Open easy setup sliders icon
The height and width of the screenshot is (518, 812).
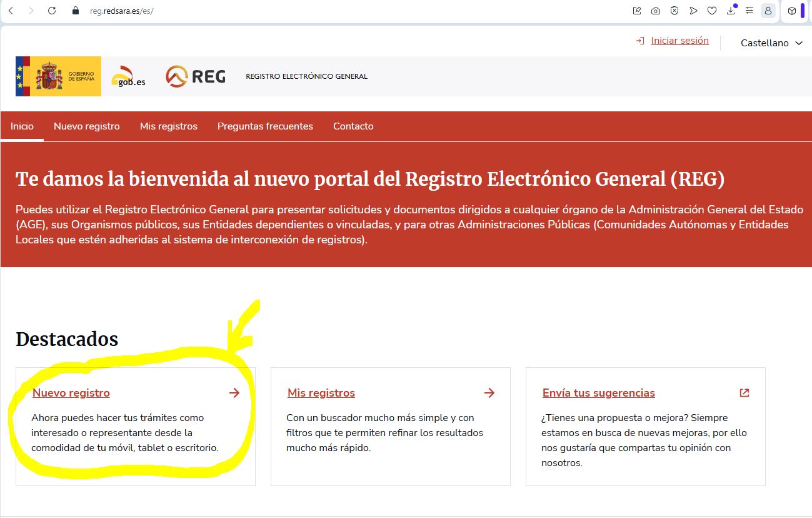coord(749,11)
